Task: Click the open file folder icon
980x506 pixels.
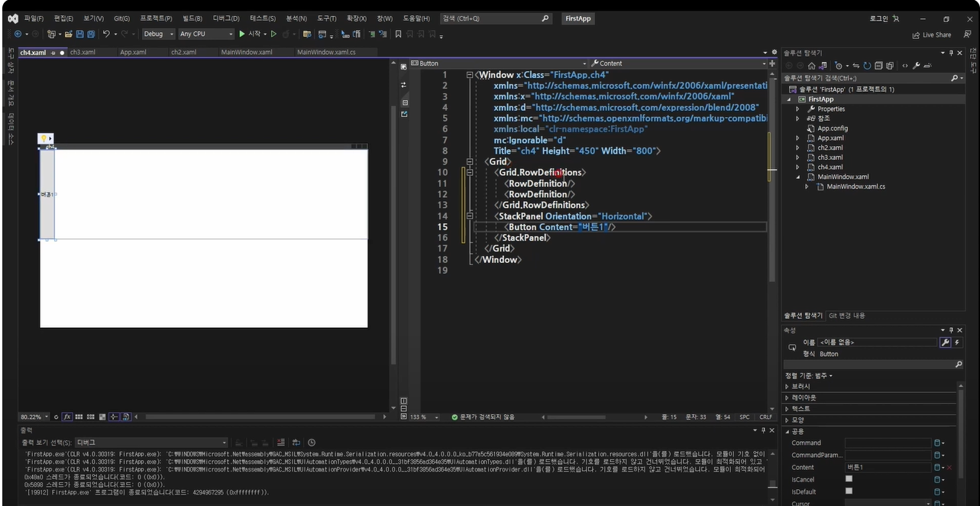Action: [69, 34]
